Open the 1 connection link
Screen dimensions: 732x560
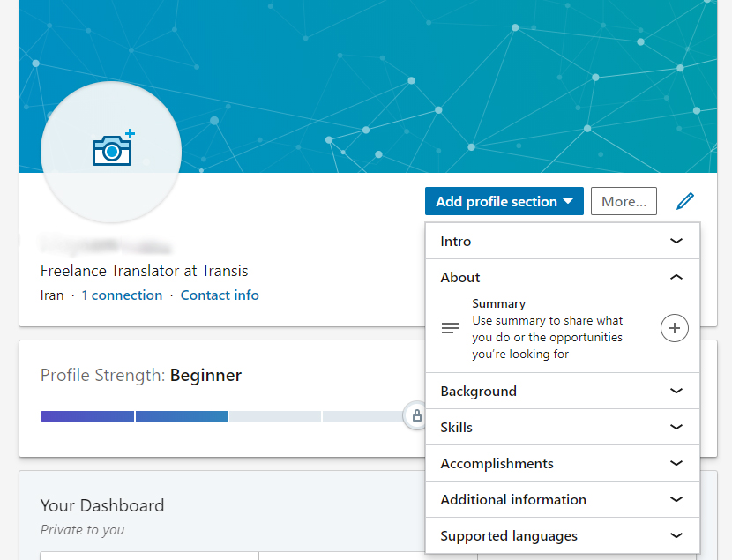click(122, 295)
